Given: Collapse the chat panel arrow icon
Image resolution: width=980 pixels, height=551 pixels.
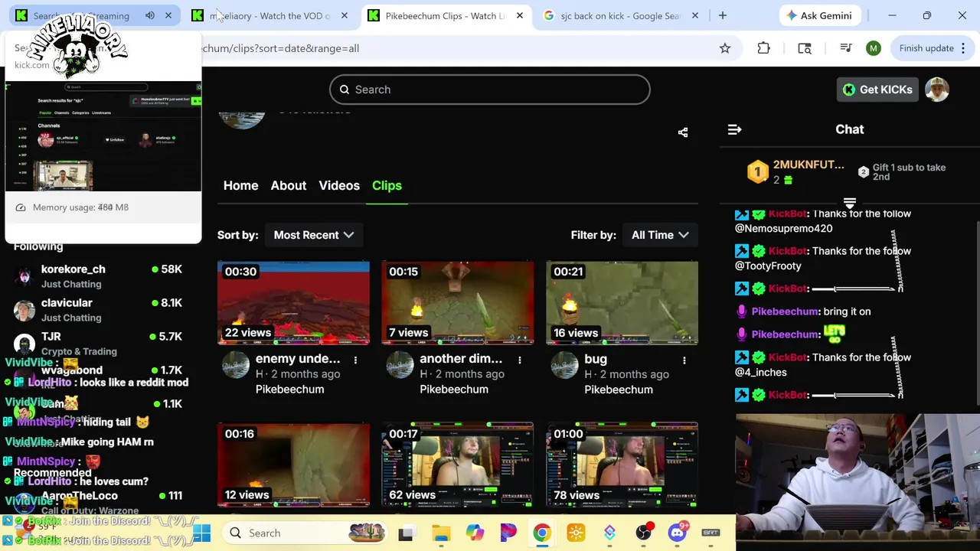Looking at the screenshot, I should (734, 129).
